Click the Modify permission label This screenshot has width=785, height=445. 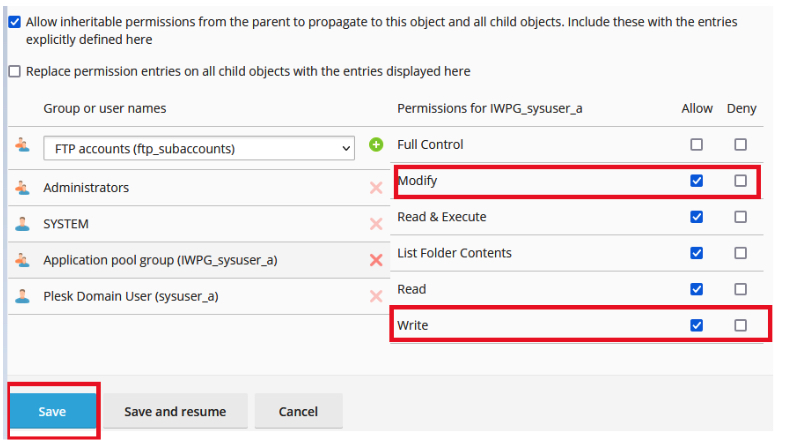click(417, 181)
